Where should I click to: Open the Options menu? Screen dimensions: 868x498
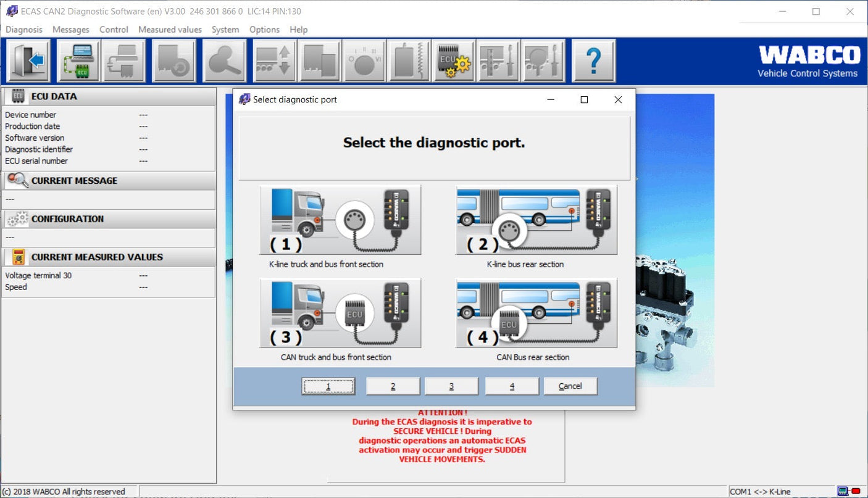(264, 29)
